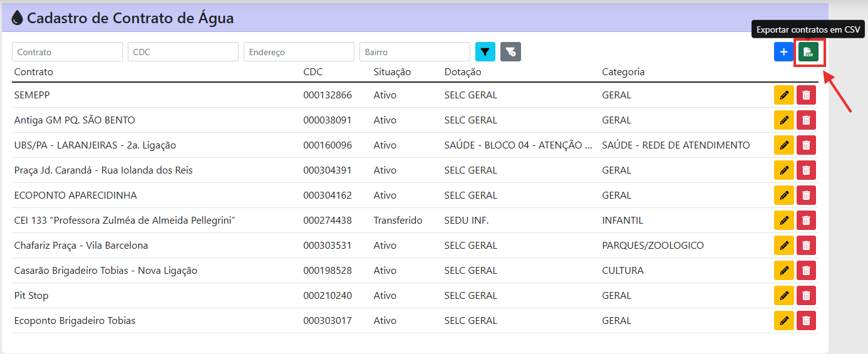Select the Praça Jd. Carandá contract row

pyautogui.click(x=103, y=170)
